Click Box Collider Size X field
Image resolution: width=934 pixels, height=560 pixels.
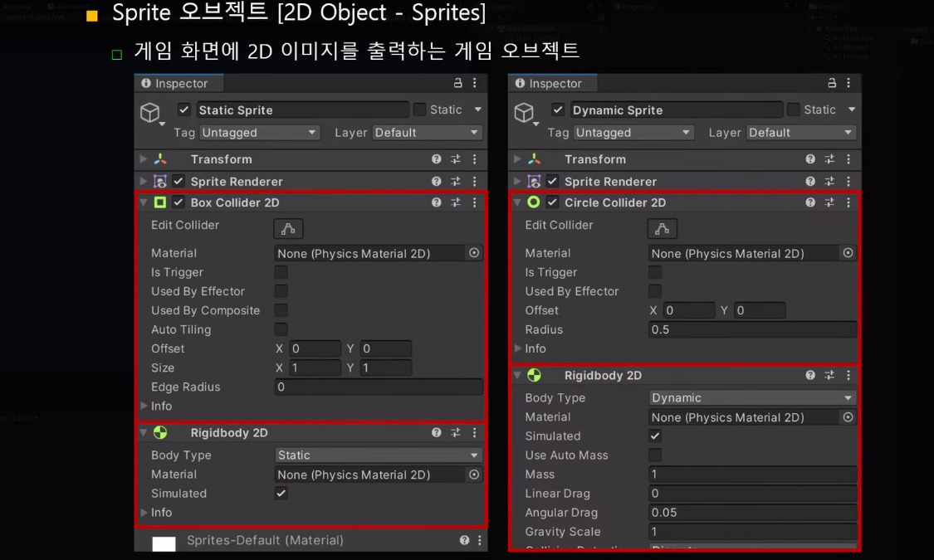(x=315, y=368)
